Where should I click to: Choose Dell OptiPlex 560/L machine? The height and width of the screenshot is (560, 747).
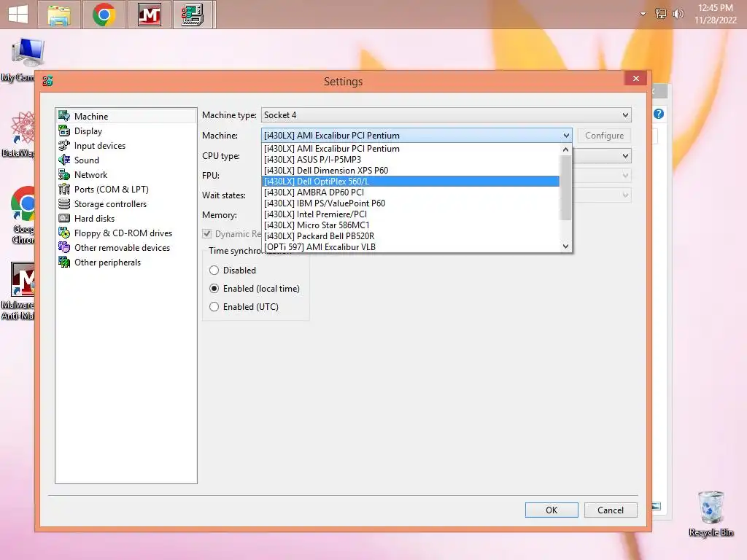pos(411,182)
